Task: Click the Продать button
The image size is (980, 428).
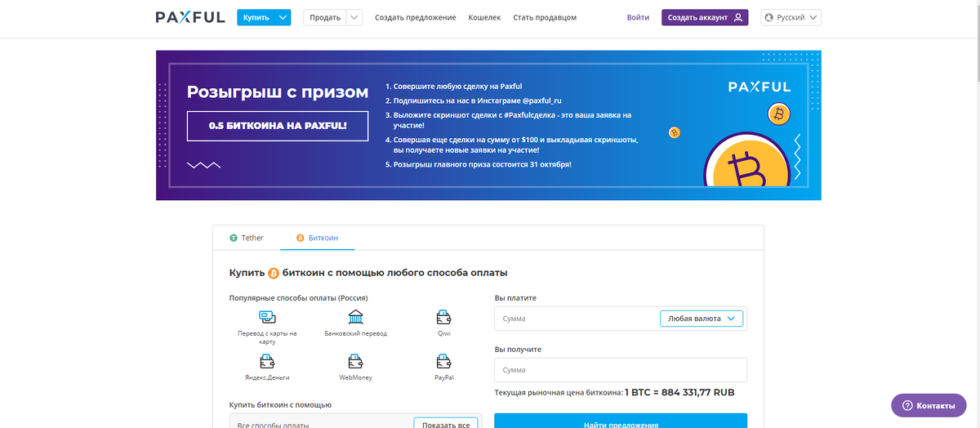Action: [325, 17]
